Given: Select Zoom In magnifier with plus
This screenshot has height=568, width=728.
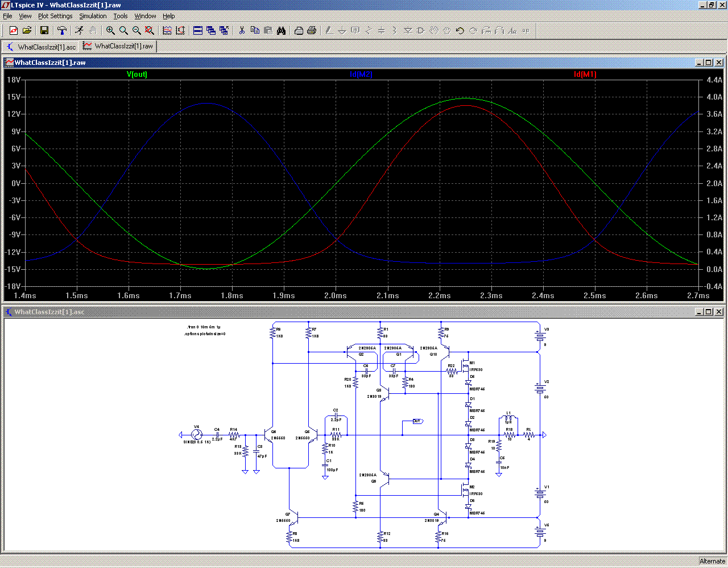Looking at the screenshot, I should [110, 31].
